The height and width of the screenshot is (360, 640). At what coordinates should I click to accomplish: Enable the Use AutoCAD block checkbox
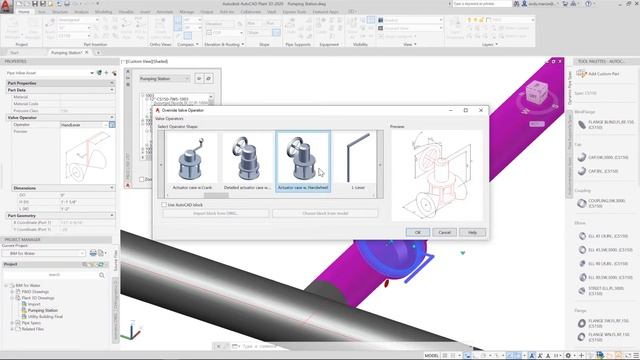pyautogui.click(x=164, y=205)
